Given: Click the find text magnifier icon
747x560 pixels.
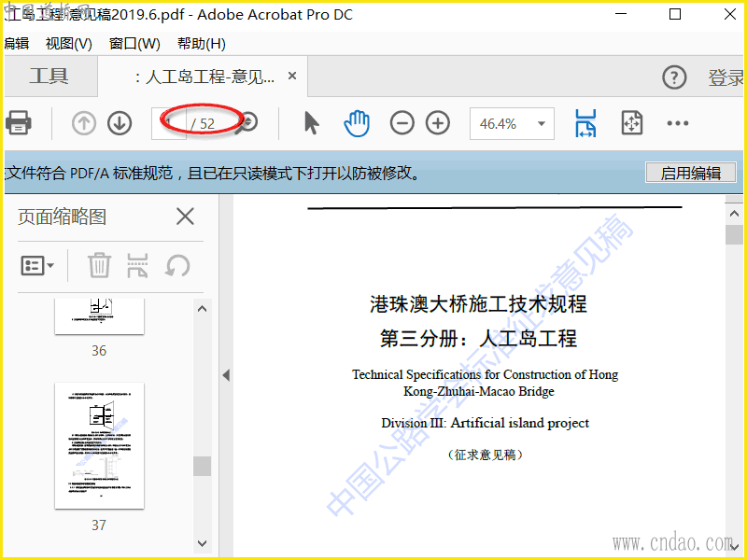Looking at the screenshot, I should point(248,123).
